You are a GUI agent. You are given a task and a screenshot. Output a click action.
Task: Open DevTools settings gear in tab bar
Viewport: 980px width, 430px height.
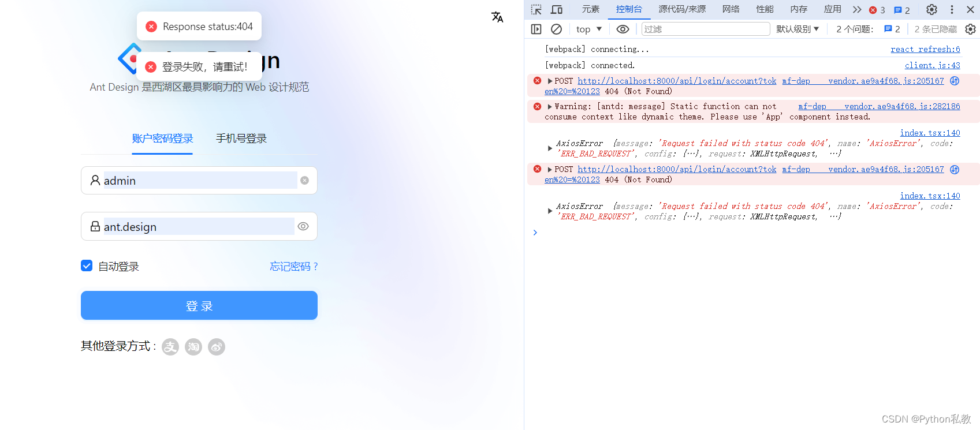931,10
